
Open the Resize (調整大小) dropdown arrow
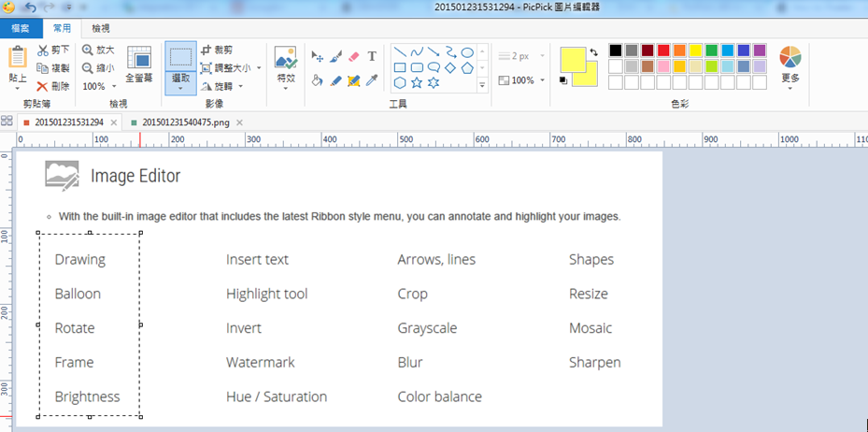(x=259, y=68)
